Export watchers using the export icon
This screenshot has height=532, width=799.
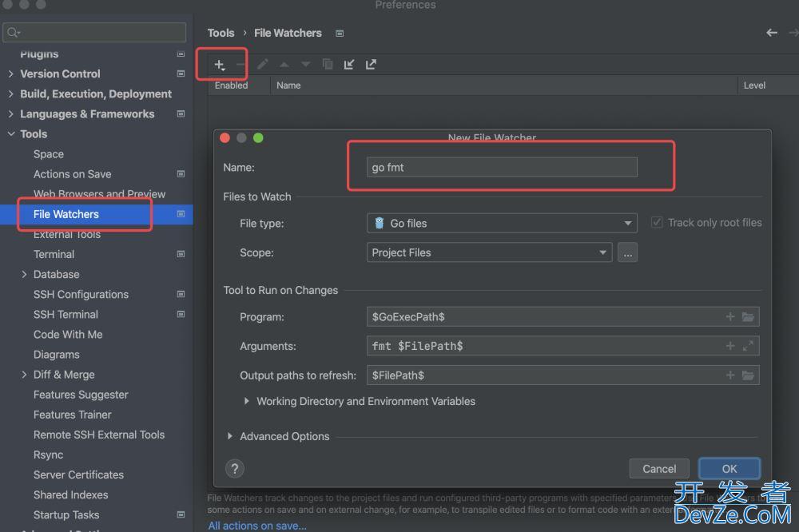coord(371,65)
